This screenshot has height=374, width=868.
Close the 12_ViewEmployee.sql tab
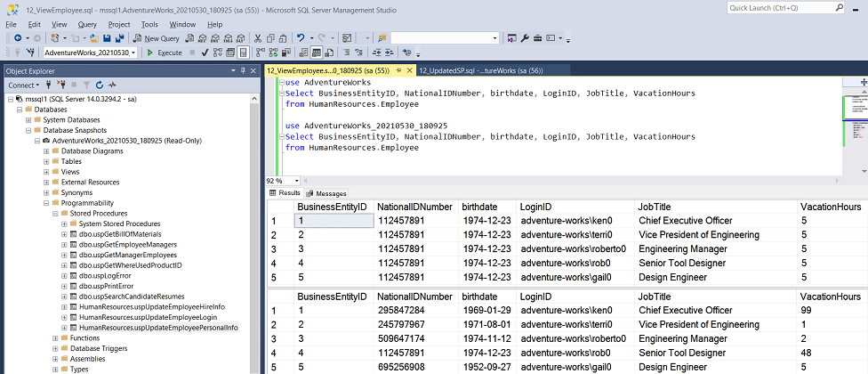(410, 71)
